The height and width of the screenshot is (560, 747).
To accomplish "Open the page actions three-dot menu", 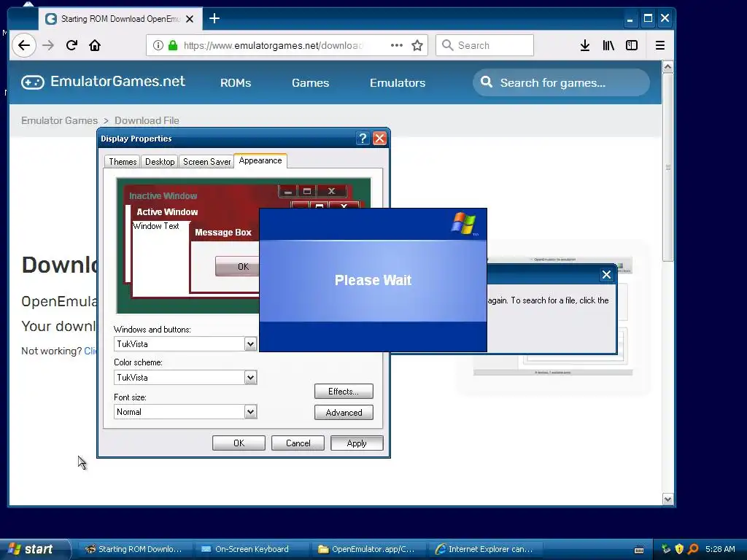I will (396, 45).
